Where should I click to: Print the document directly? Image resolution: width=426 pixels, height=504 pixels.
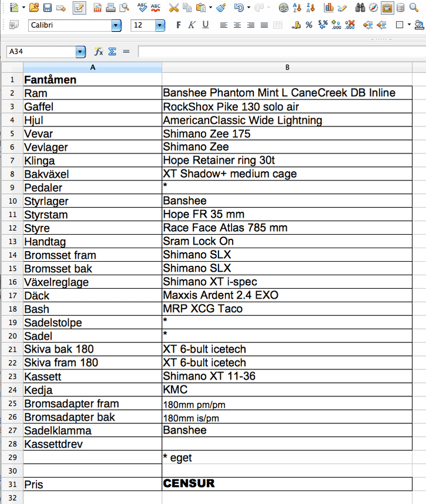coord(110,8)
